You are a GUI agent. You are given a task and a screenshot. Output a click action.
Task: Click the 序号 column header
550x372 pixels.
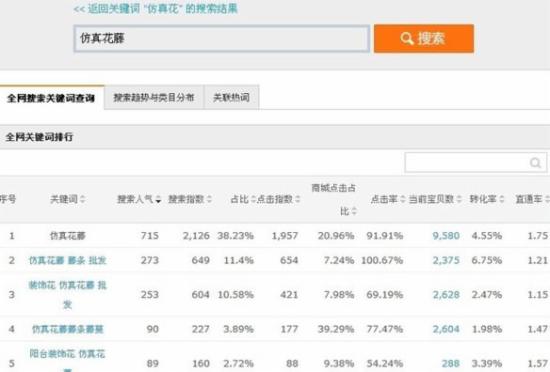[8, 199]
